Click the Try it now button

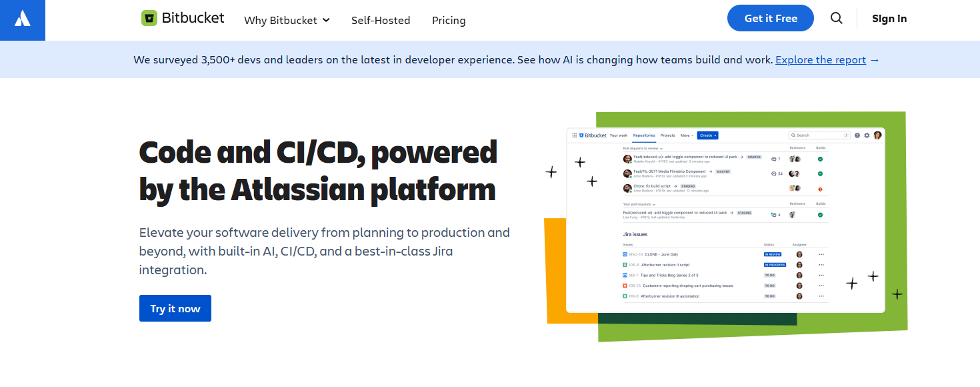(175, 308)
